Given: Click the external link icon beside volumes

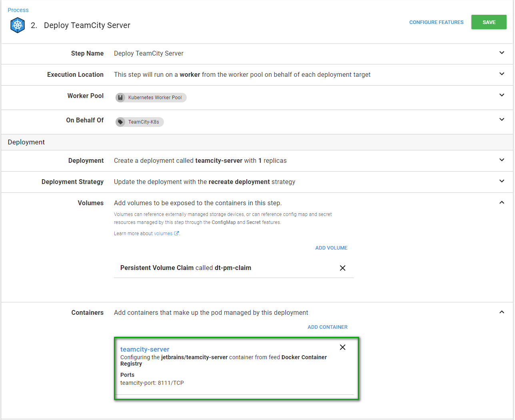Looking at the screenshot, I should pyautogui.click(x=176, y=234).
